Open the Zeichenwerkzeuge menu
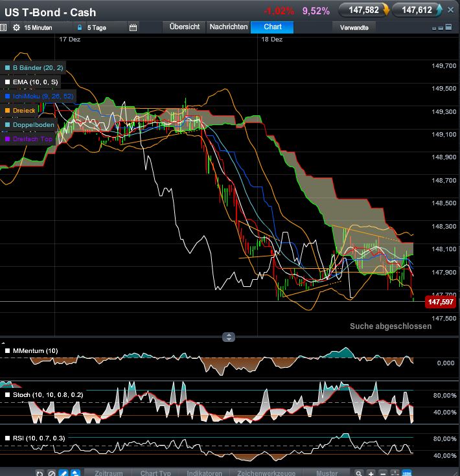Screen dimensions: 460x476 click(266, 473)
